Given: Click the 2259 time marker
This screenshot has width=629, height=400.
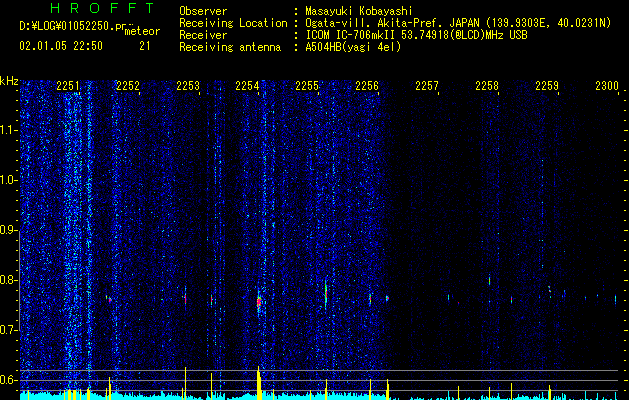Looking at the screenshot, I should tap(546, 85).
